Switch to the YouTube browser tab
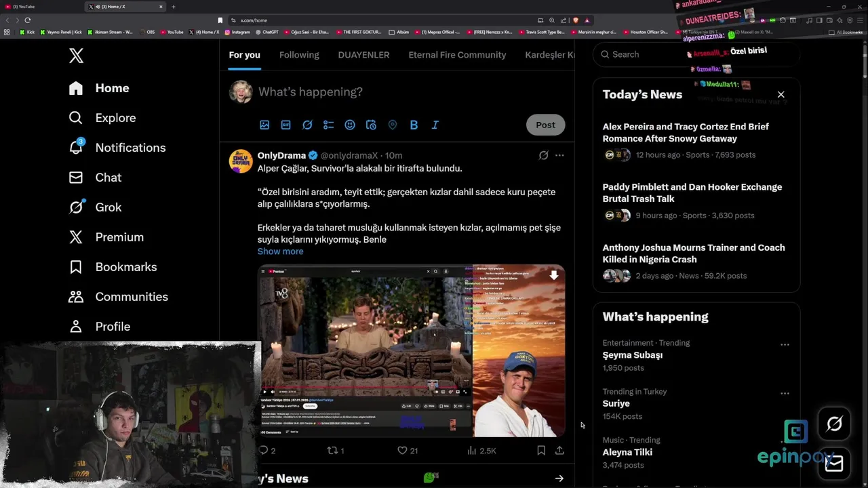The image size is (868, 488). [x=41, y=7]
